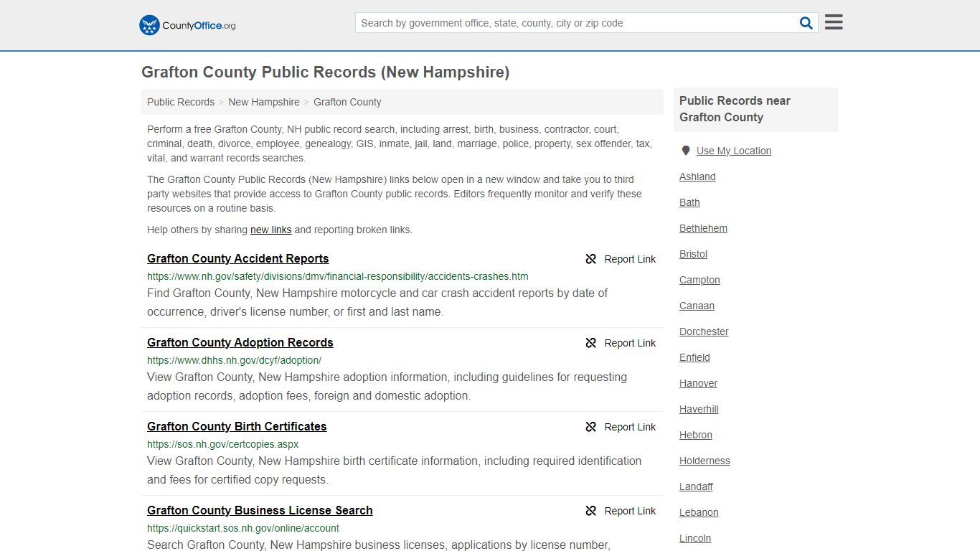Click the CountyOffice.org logo
This screenshot has width=980, height=551.
pyautogui.click(x=187, y=25)
